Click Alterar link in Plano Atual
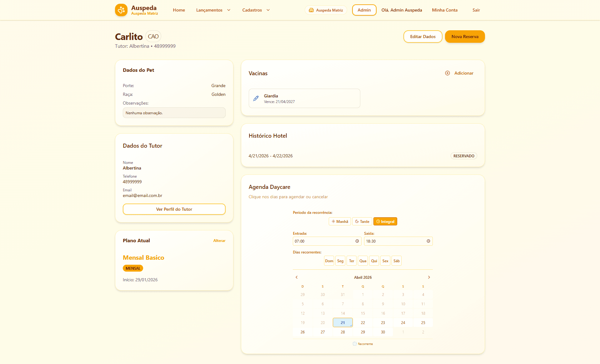This screenshot has width=600, height=364. [x=219, y=241]
